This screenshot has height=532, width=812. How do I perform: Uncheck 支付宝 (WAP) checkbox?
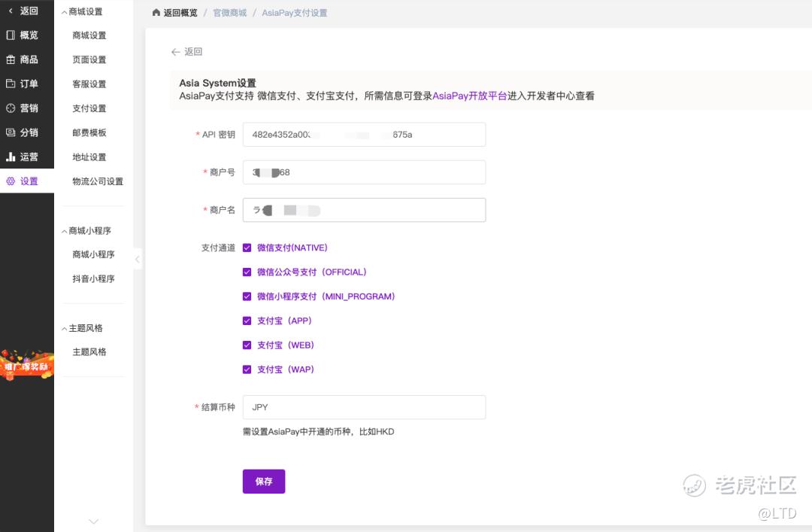pos(247,369)
